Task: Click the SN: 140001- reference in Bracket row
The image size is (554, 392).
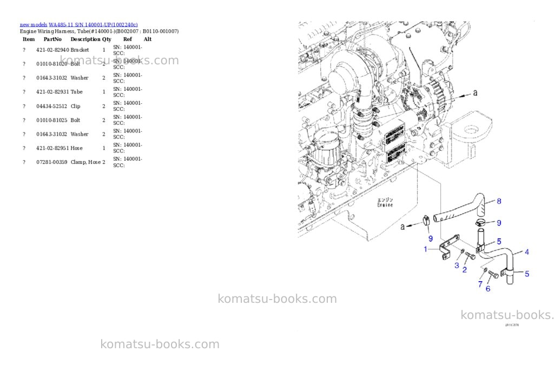Action: point(128,48)
